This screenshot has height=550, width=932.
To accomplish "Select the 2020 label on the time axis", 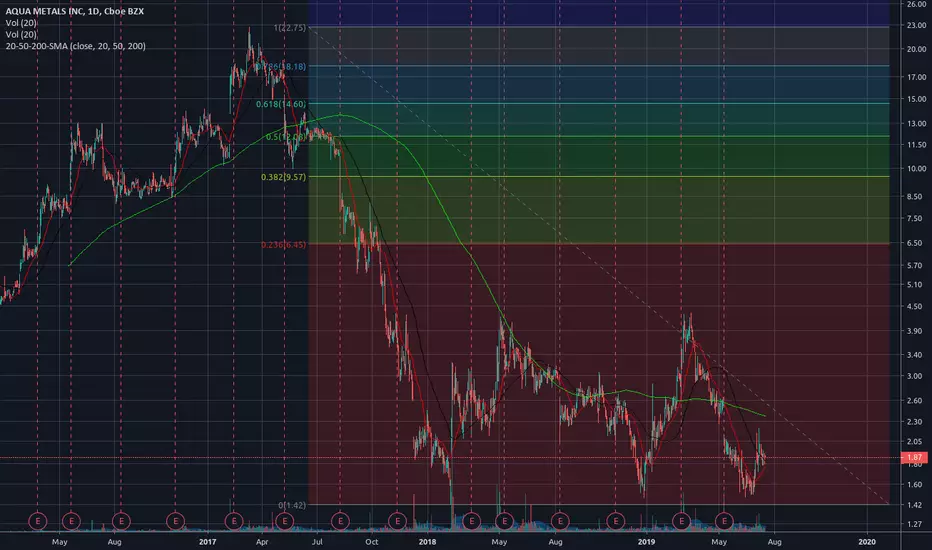I will coord(867,542).
